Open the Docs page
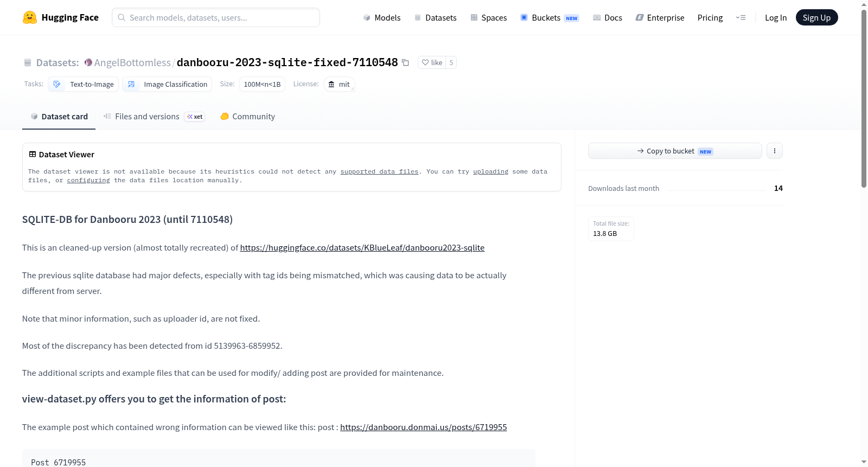Viewport: 868px width, 467px height. [x=607, y=17]
